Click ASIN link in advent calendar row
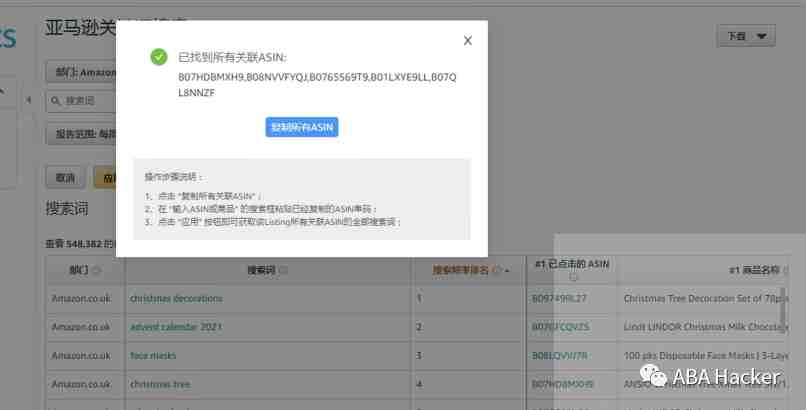This screenshot has height=410, width=806. tap(560, 327)
